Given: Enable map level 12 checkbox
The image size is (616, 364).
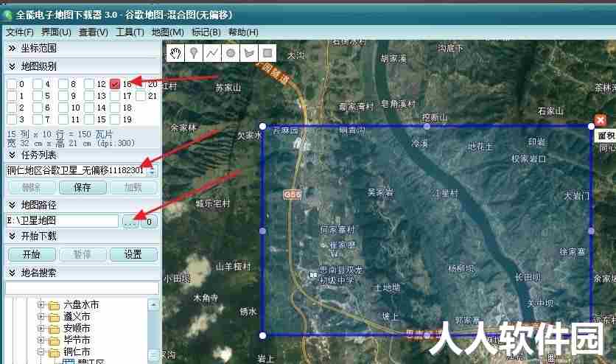Looking at the screenshot, I should point(89,84).
